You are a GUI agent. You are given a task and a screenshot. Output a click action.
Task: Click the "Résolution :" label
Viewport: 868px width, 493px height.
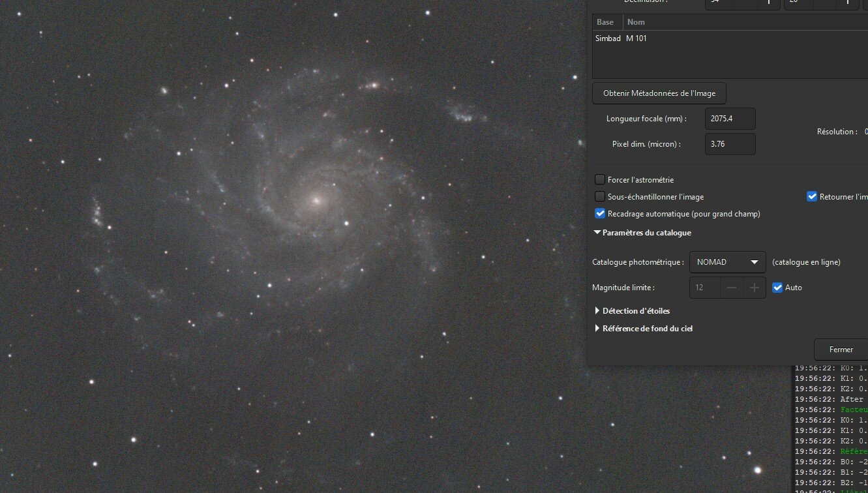pos(837,132)
